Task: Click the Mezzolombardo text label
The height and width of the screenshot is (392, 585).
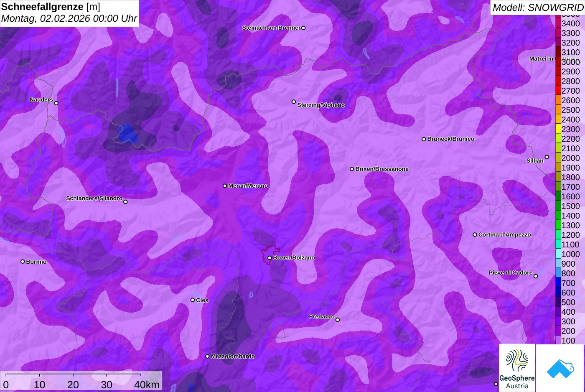Action: click(x=233, y=356)
